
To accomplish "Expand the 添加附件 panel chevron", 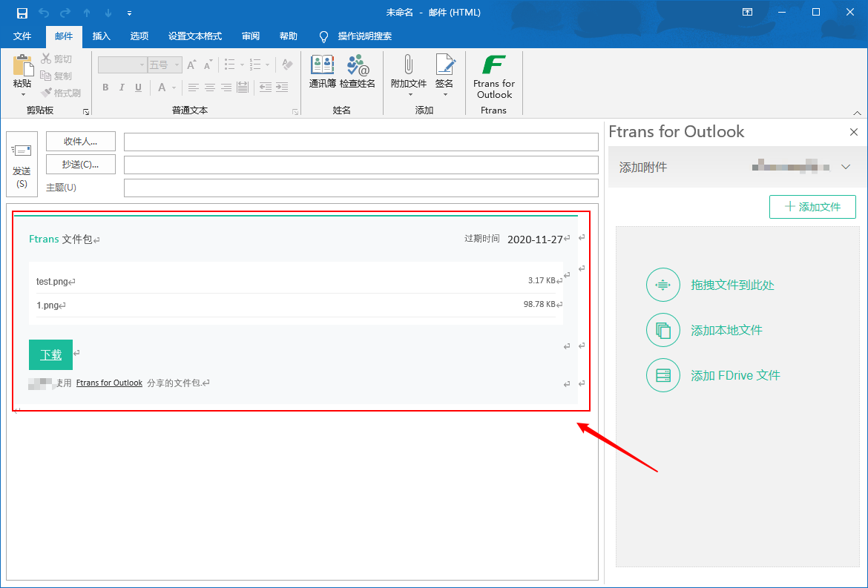I will click(x=845, y=167).
